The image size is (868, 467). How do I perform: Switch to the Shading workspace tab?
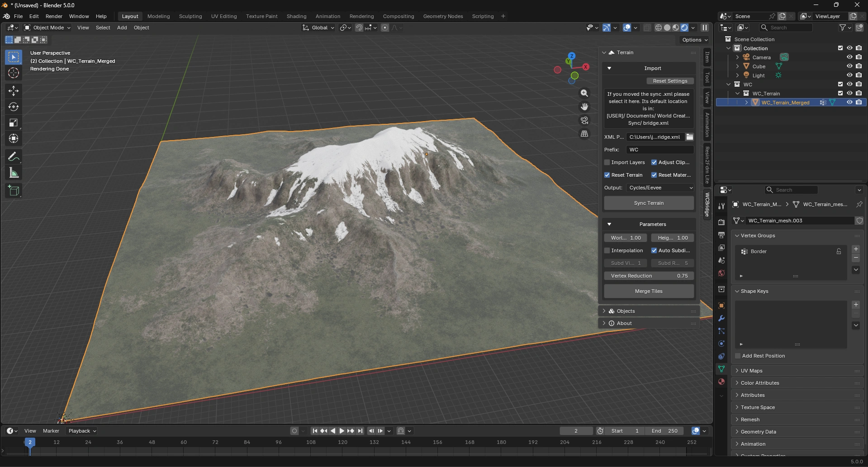pyautogui.click(x=296, y=16)
